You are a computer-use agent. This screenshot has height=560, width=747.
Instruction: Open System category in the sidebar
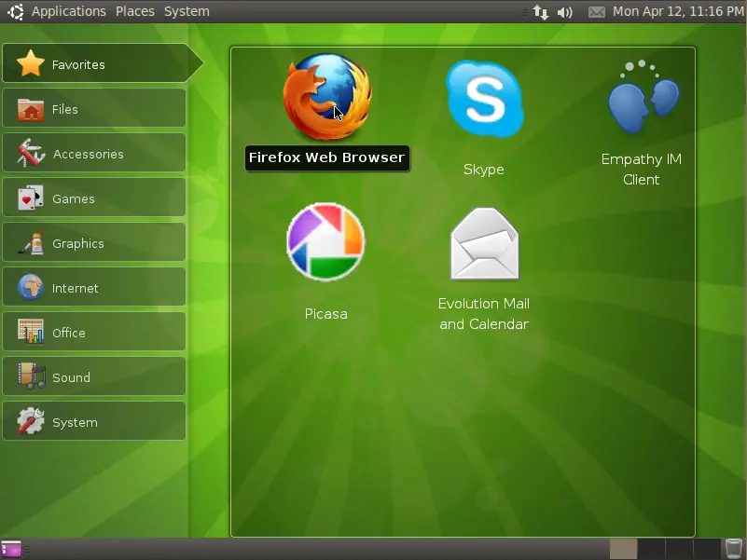(x=94, y=421)
